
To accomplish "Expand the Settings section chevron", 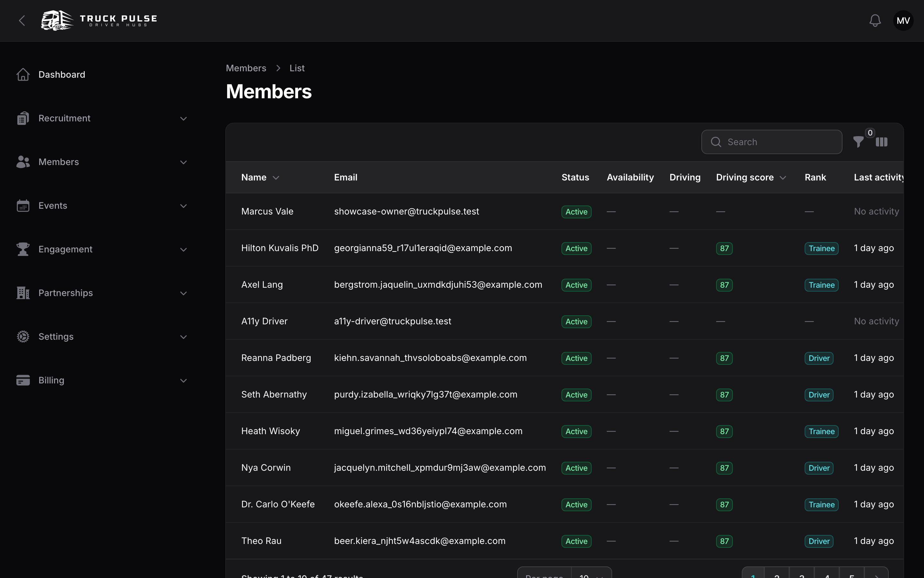I will click(x=183, y=337).
